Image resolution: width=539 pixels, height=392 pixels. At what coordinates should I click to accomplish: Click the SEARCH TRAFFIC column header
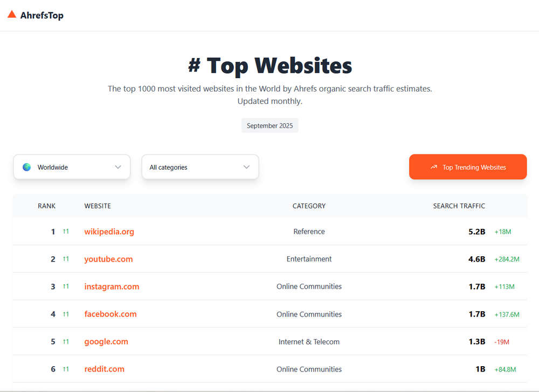pos(459,206)
